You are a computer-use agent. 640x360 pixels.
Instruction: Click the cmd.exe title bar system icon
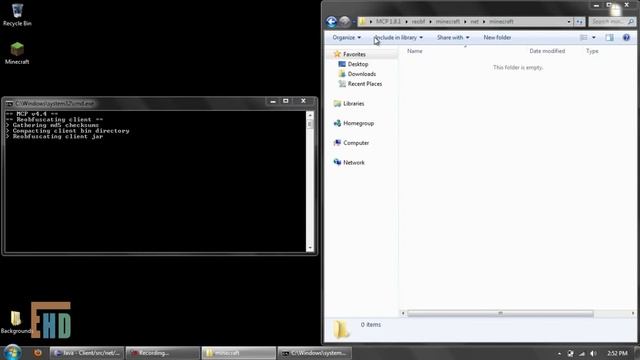tap(9, 104)
